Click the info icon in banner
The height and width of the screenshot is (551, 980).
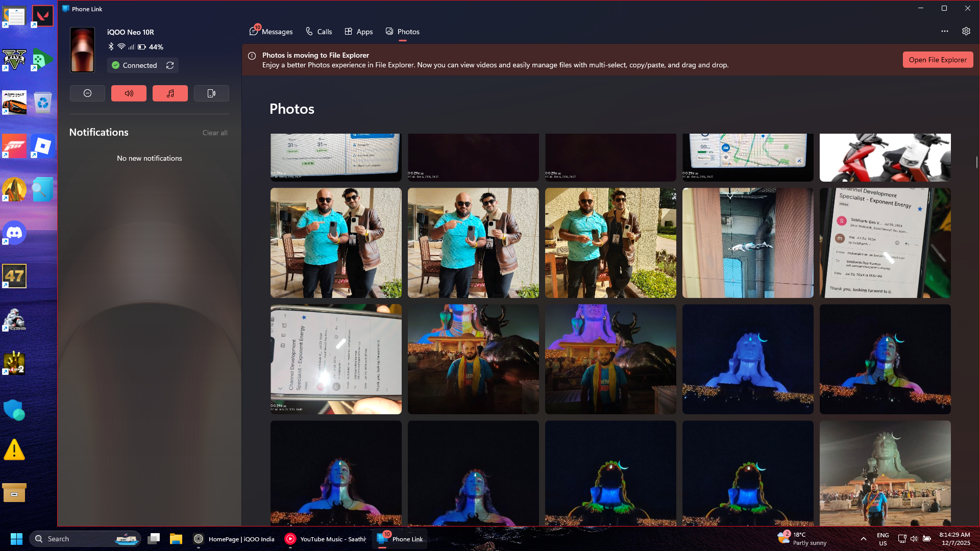tap(252, 56)
